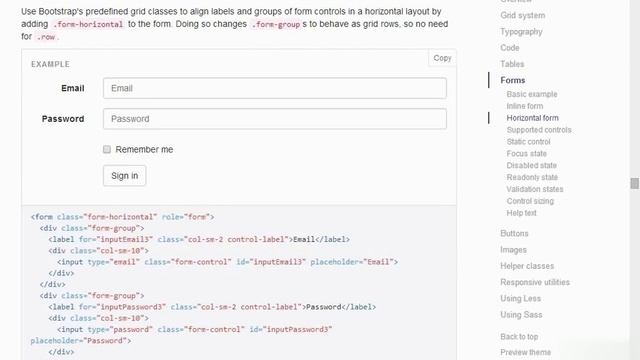The height and width of the screenshot is (360, 640).
Task: Open Responsive utilities sidebar link
Action: (535, 282)
